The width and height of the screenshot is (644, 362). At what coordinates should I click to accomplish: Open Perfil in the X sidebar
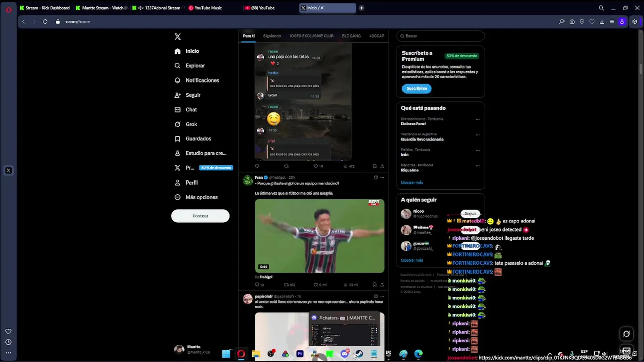[186, 183]
